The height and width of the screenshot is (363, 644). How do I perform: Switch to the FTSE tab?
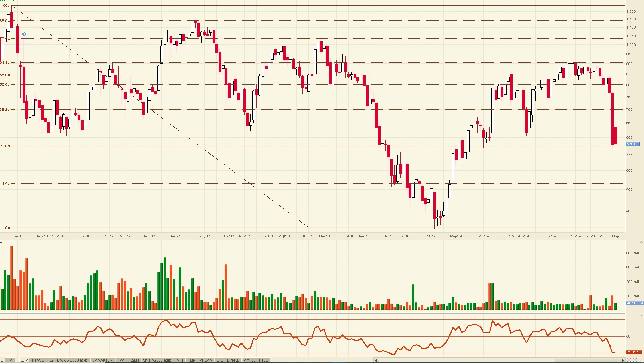point(264,360)
